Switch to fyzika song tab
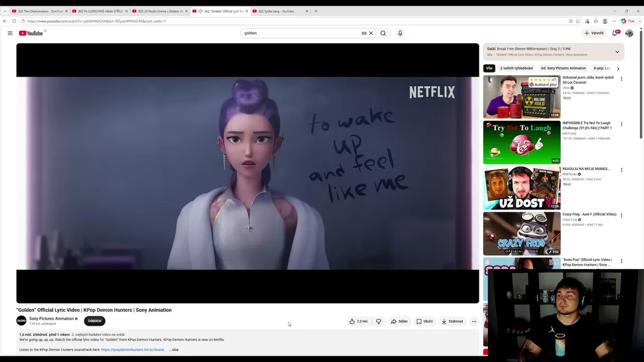Screen dimensions: 644x362 coord(280,11)
